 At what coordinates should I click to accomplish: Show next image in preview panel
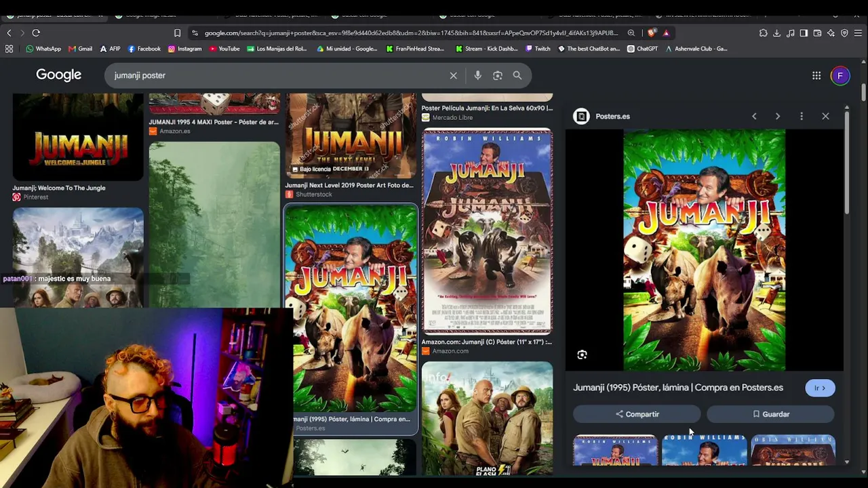pos(778,116)
